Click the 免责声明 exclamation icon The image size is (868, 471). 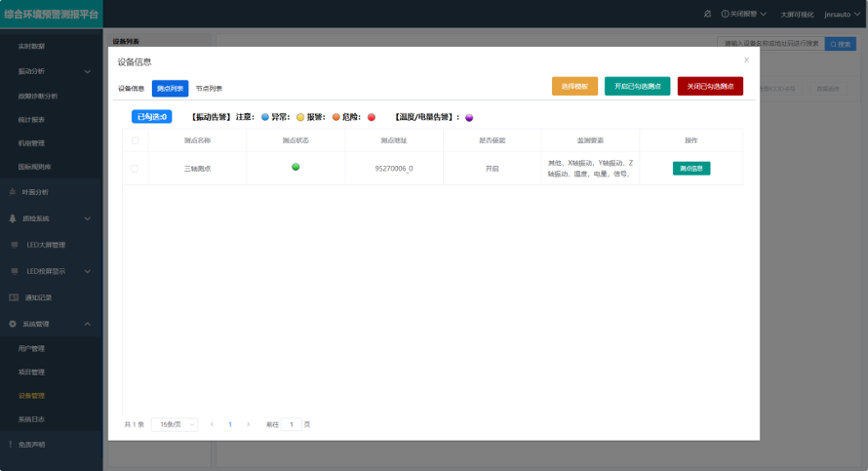[x=10, y=445]
